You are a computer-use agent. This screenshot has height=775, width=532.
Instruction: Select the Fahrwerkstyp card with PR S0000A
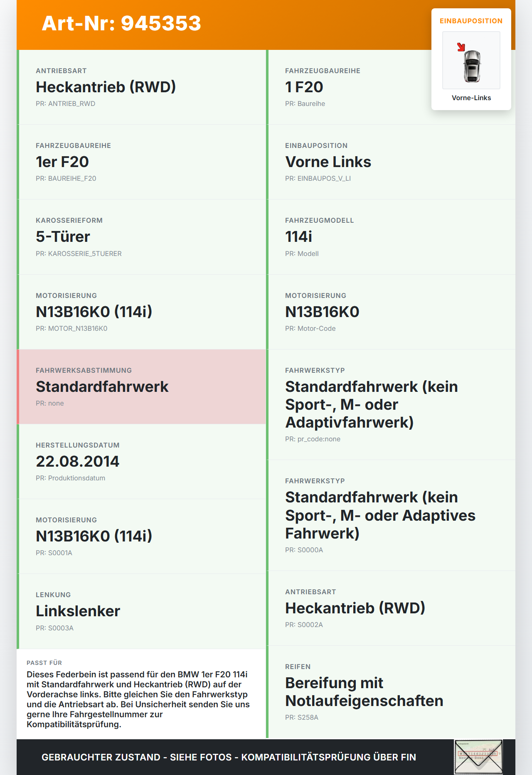(x=391, y=515)
